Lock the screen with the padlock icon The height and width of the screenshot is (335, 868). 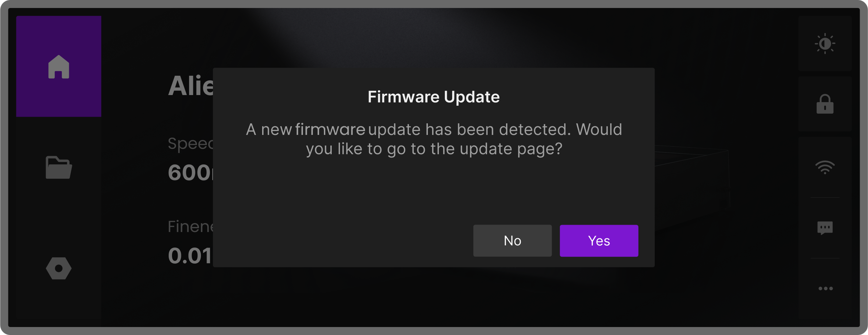pyautogui.click(x=825, y=104)
